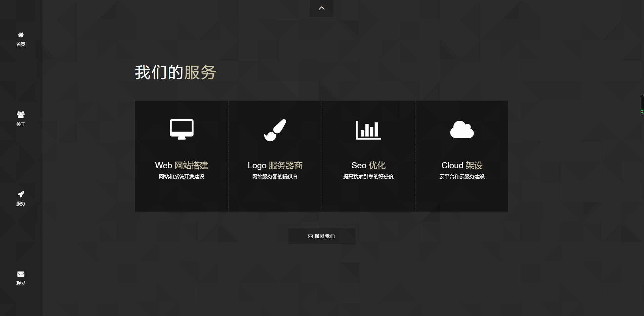Click the cloud icon for Cloud 架设
The width and height of the screenshot is (644, 316).
[462, 130]
